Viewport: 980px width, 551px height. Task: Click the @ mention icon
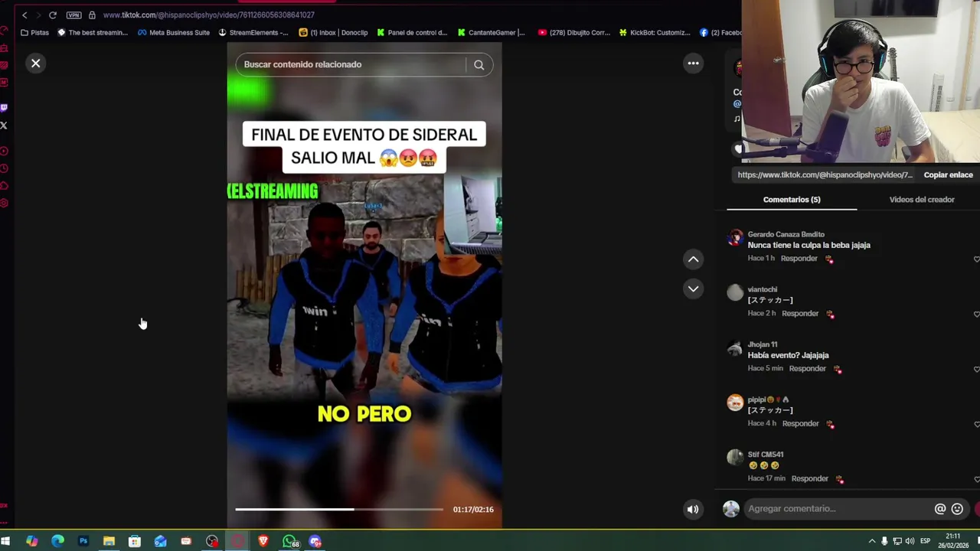tap(940, 509)
